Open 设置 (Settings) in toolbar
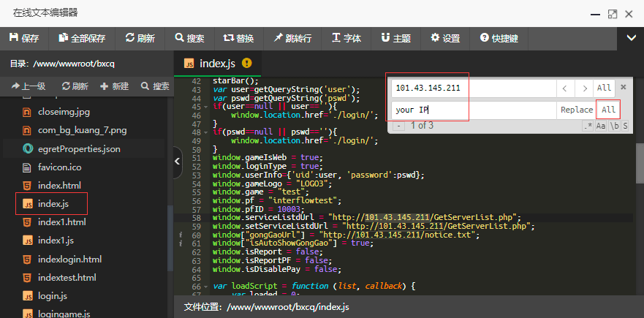 tap(445, 38)
